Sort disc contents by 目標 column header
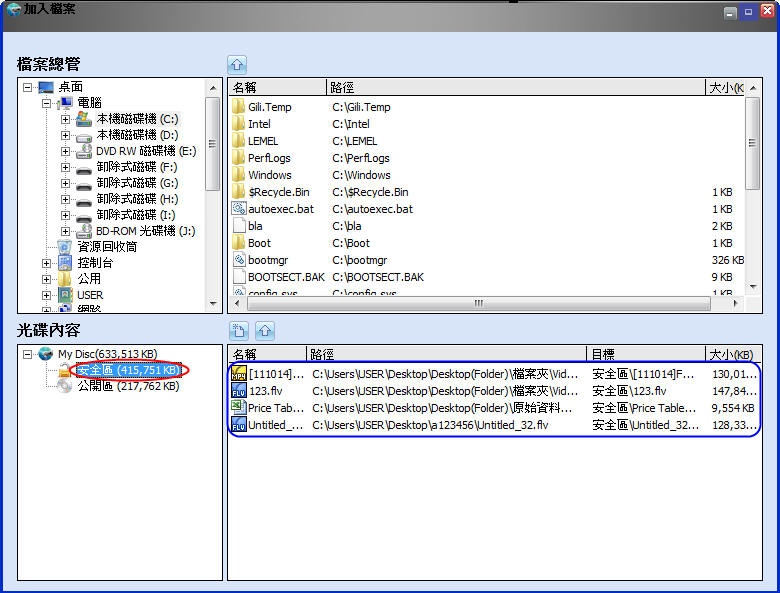The image size is (780, 593). tap(645, 354)
